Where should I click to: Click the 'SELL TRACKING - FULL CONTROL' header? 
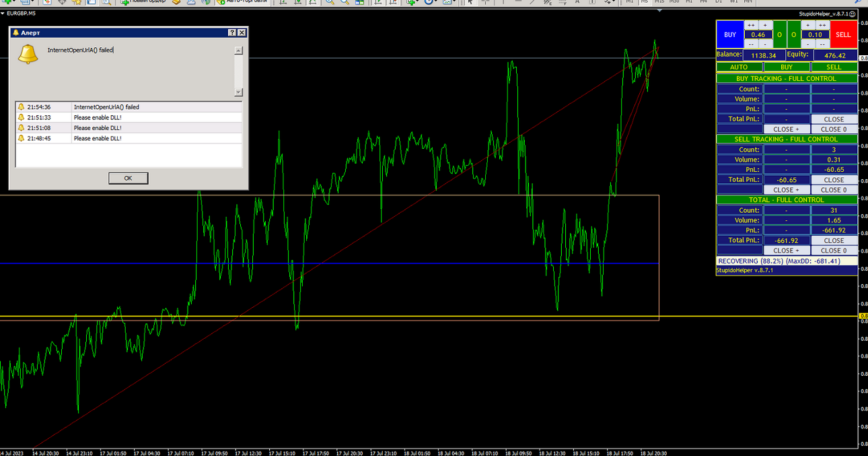(787, 139)
